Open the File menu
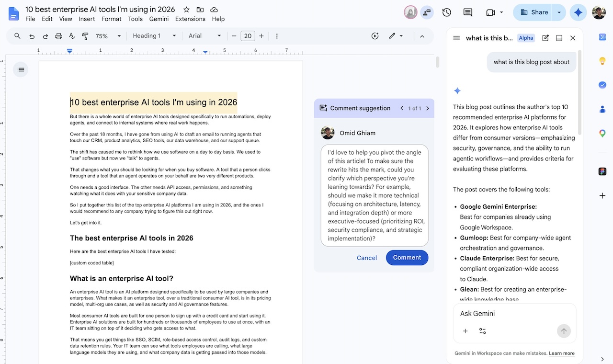Viewport: 613px width, 364px height. pos(30,19)
